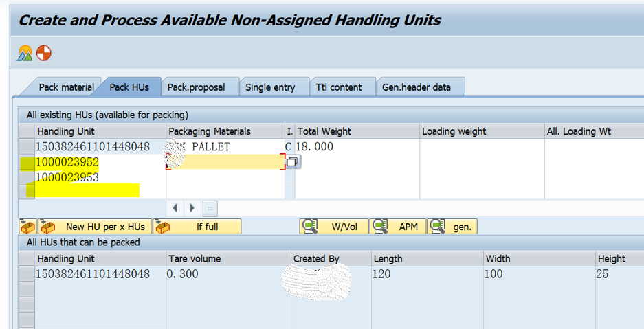Select row of HU 150382461101448048 in existing HUs
644x329 pixels.
(x=27, y=146)
